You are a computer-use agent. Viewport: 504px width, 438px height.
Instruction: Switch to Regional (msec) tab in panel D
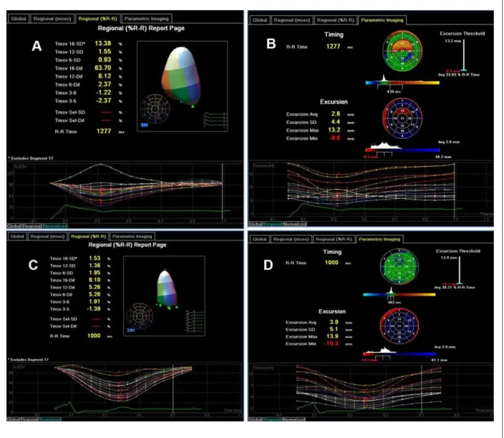coord(291,239)
